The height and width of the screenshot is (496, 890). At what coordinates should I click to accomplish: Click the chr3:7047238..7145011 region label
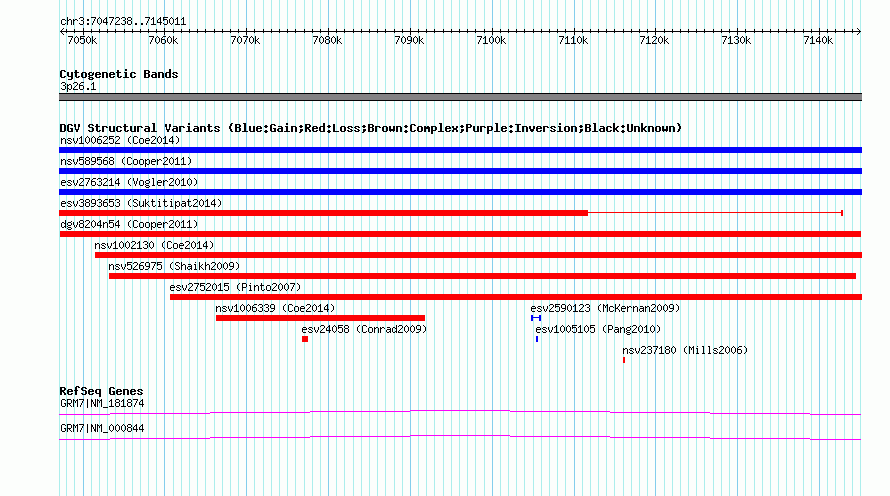123,21
